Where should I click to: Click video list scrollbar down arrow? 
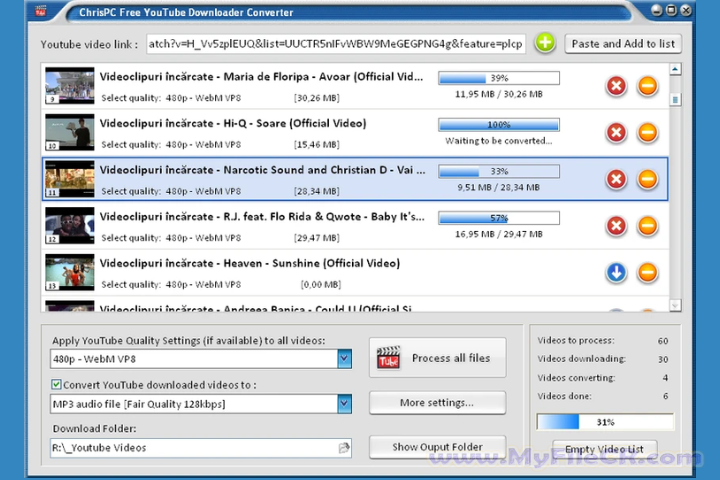coord(675,305)
